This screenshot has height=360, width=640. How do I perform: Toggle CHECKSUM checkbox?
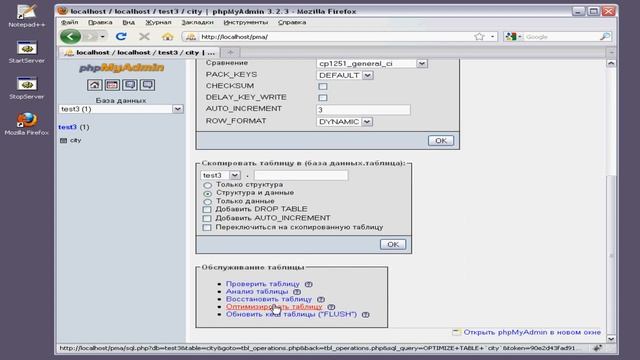(x=323, y=87)
